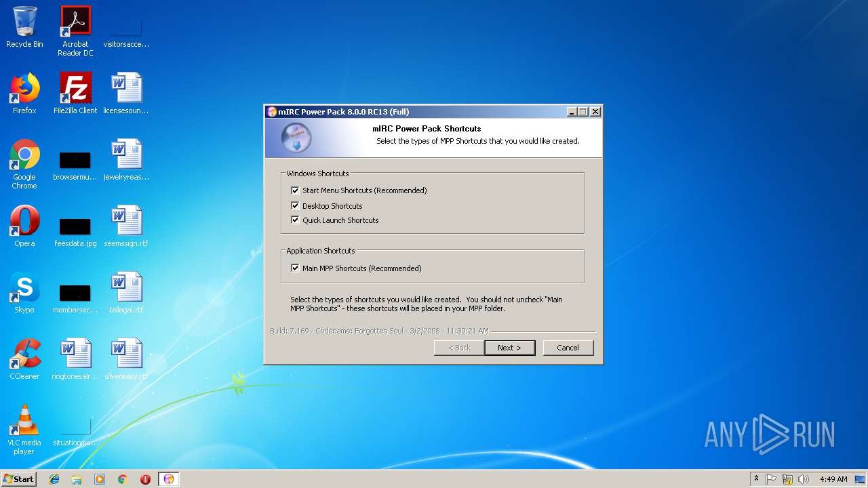Show hidden tray icons arrow
Viewport: 868px width, 488px height.
click(x=756, y=479)
